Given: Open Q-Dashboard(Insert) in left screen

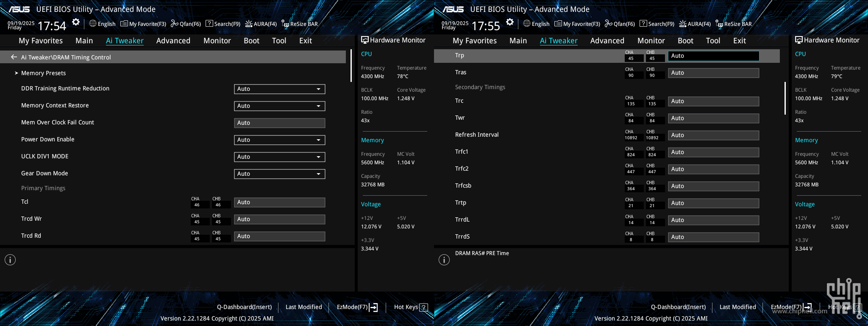Looking at the screenshot, I should pos(245,307).
